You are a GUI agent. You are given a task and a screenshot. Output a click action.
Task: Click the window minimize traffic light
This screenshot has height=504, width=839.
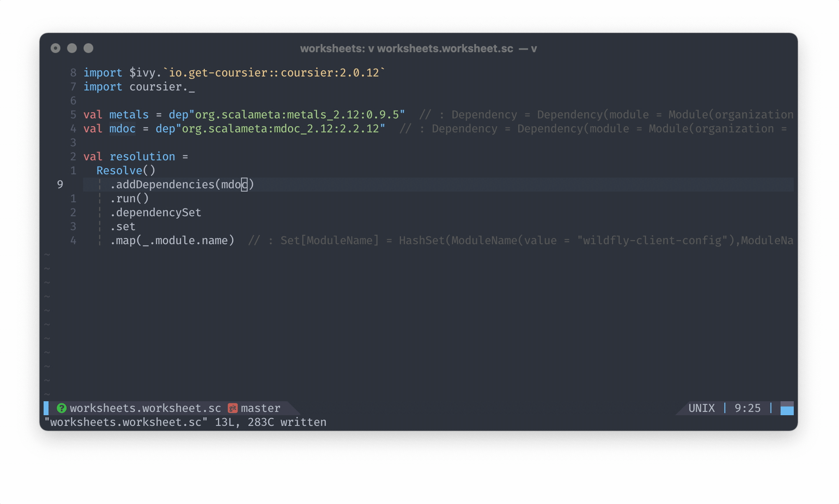coord(72,48)
